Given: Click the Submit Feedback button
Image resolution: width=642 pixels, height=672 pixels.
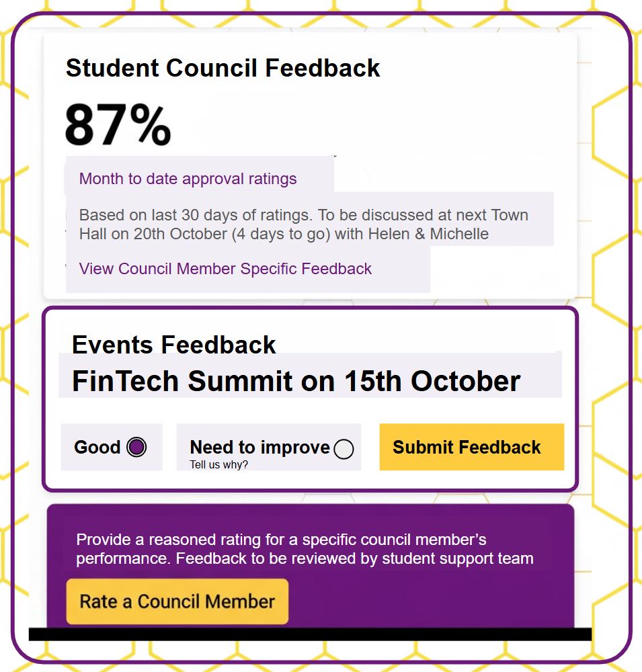Looking at the screenshot, I should click(471, 447).
